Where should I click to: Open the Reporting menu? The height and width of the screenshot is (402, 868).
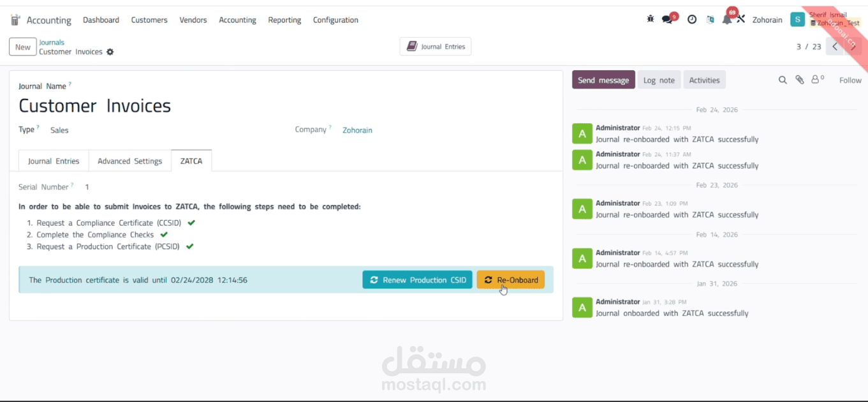pyautogui.click(x=284, y=20)
